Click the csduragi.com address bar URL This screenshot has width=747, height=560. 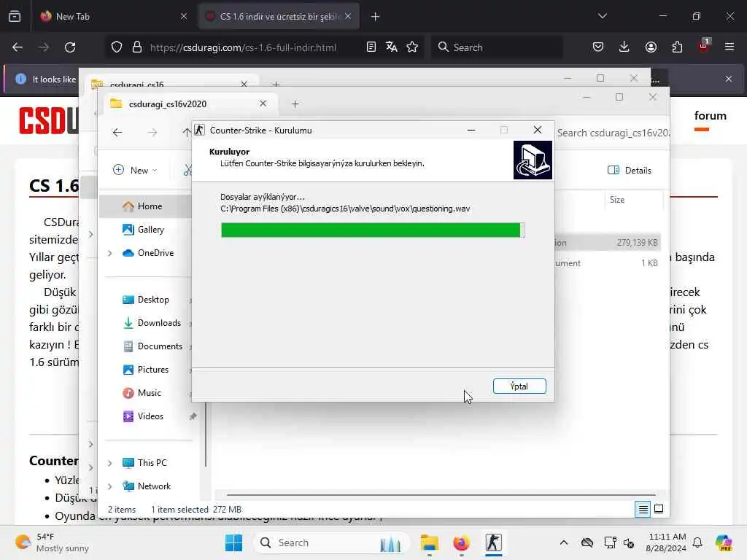[243, 47]
